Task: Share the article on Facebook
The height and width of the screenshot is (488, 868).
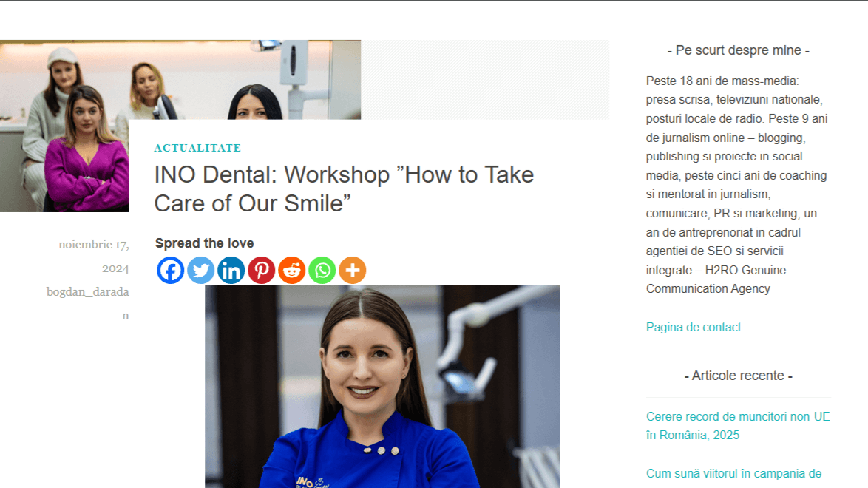Action: point(171,271)
